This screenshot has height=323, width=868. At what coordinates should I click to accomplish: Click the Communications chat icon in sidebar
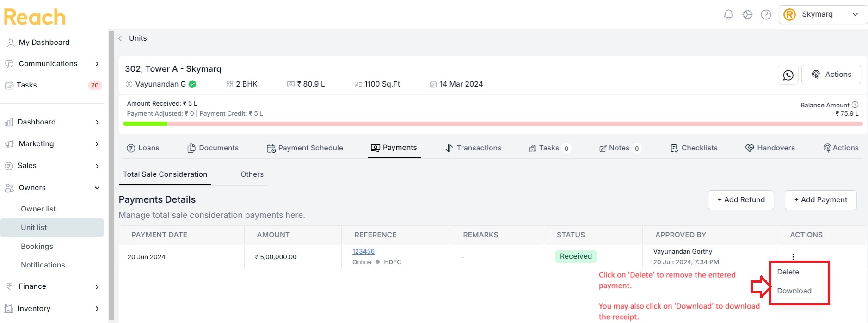[x=9, y=64]
